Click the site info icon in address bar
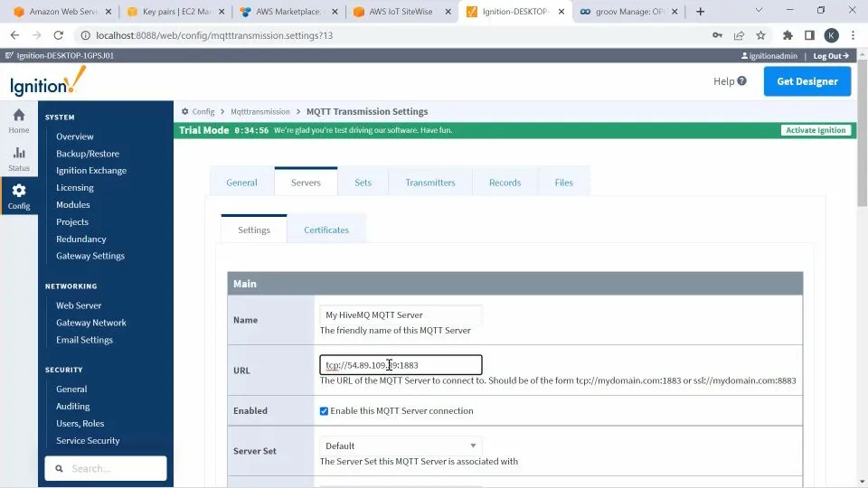 point(85,35)
